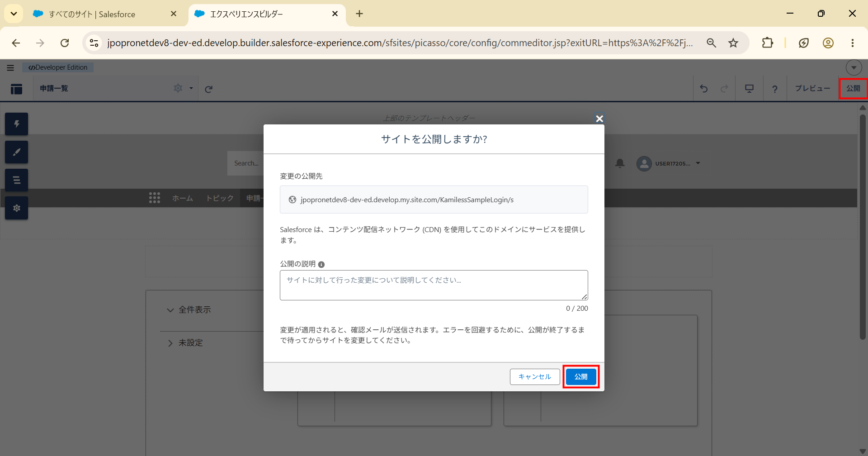Viewport: 868px width, 456px height.
Task: Click the blue 公開 button in dialog
Action: point(581,377)
